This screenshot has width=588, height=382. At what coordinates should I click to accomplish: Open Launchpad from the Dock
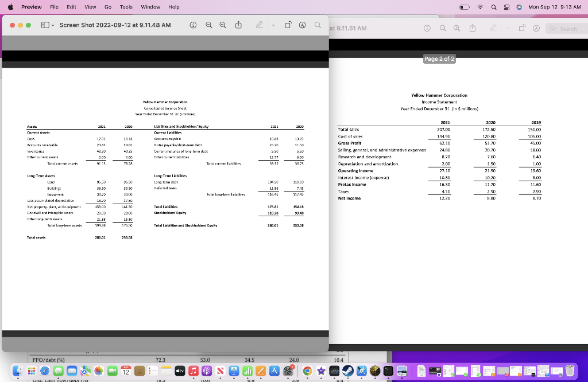(x=32, y=371)
